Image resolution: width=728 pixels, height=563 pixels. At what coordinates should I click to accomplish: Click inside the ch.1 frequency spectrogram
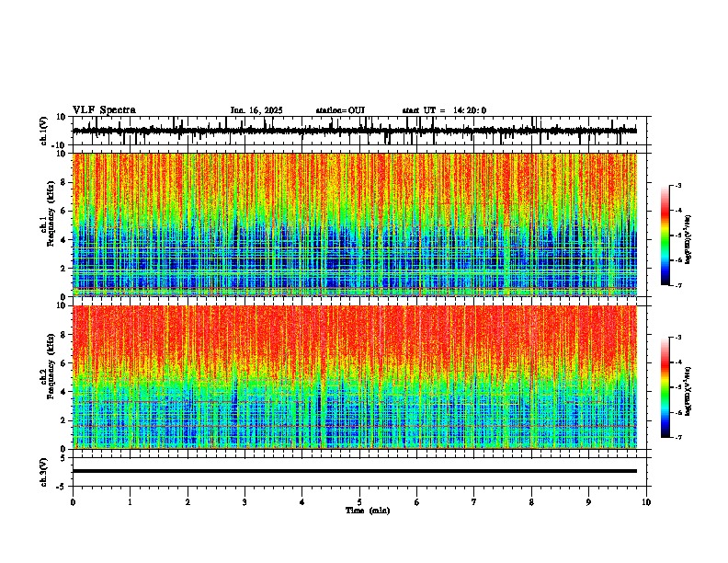pos(355,224)
